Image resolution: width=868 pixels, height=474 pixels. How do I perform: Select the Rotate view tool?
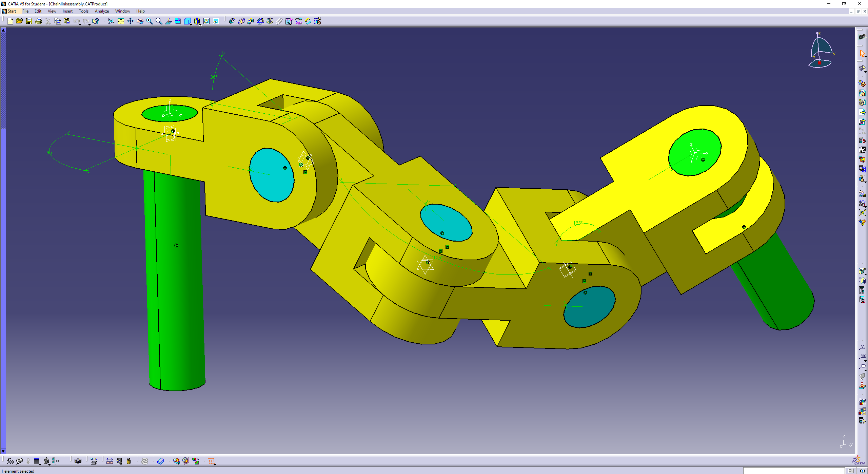click(x=140, y=21)
